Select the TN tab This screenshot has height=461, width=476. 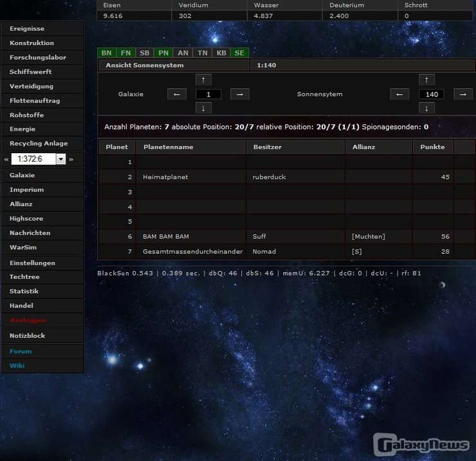[x=203, y=53]
